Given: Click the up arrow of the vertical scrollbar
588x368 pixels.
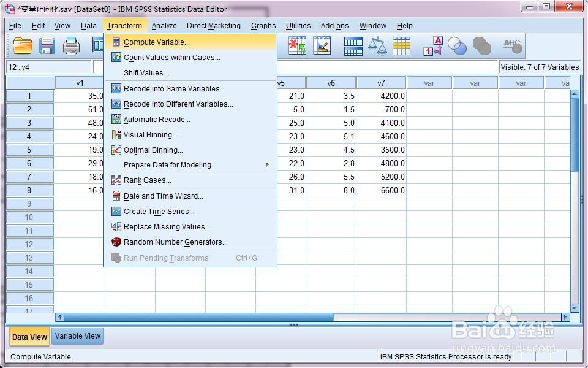Looking at the screenshot, I should [575, 94].
